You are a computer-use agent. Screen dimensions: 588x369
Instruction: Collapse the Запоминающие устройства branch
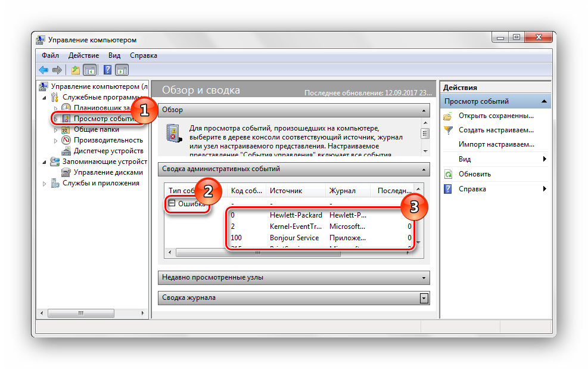pos(44,162)
